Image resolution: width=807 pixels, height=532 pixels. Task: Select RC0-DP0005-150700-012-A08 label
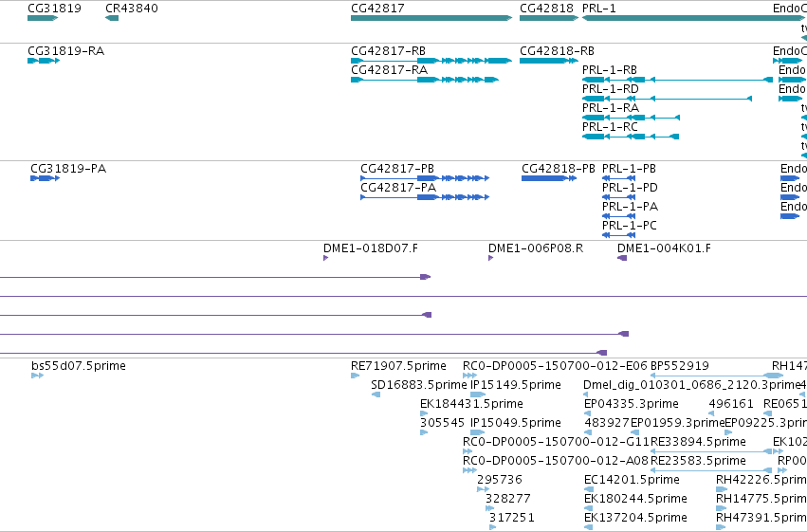[556, 461]
